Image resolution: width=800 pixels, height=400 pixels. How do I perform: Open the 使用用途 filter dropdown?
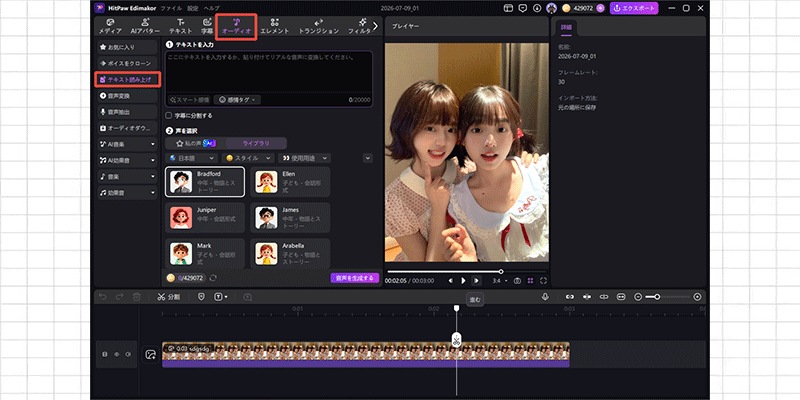point(305,158)
